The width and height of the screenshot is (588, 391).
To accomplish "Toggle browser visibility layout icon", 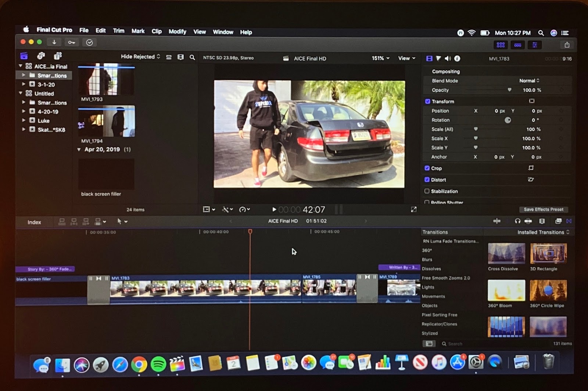I will [x=501, y=45].
